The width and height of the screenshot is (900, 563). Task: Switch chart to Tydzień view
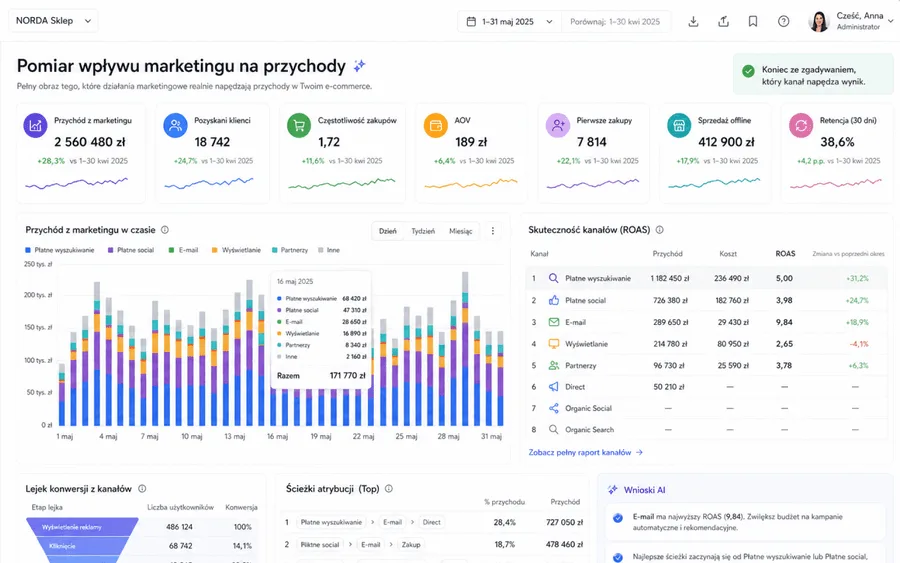[x=423, y=231]
